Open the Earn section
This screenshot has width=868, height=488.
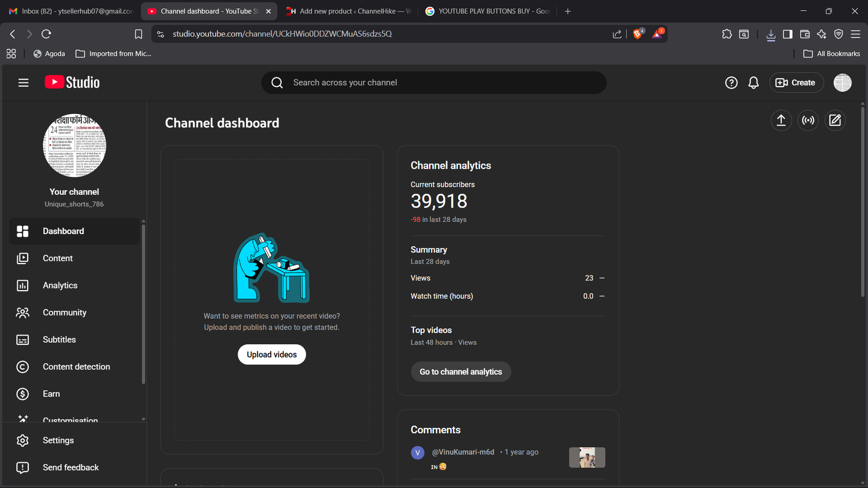click(51, 394)
